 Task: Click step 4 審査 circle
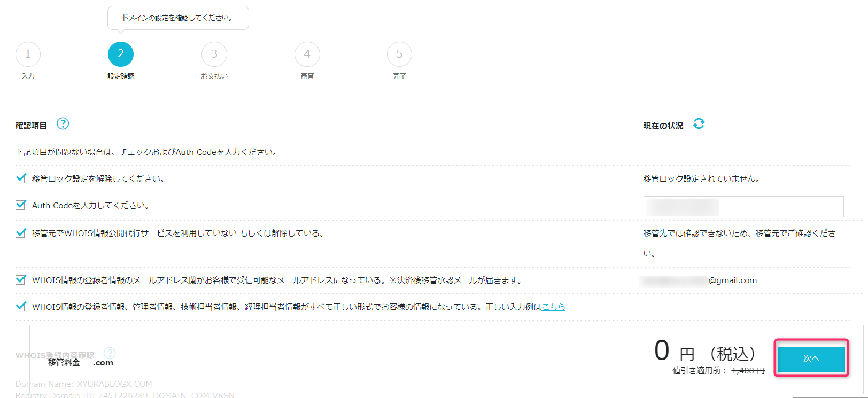coord(307,54)
